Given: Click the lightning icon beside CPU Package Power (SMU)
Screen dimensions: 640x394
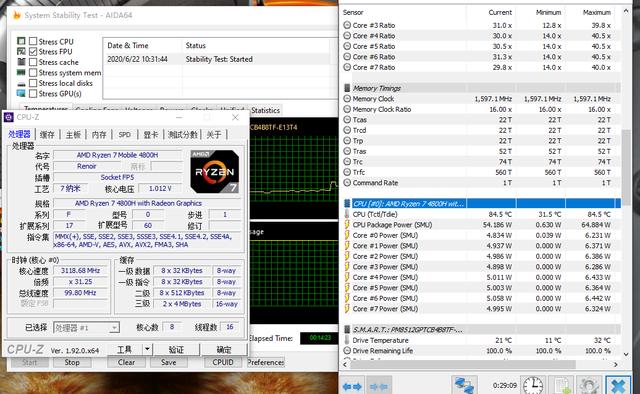Looking at the screenshot, I should (347, 225).
